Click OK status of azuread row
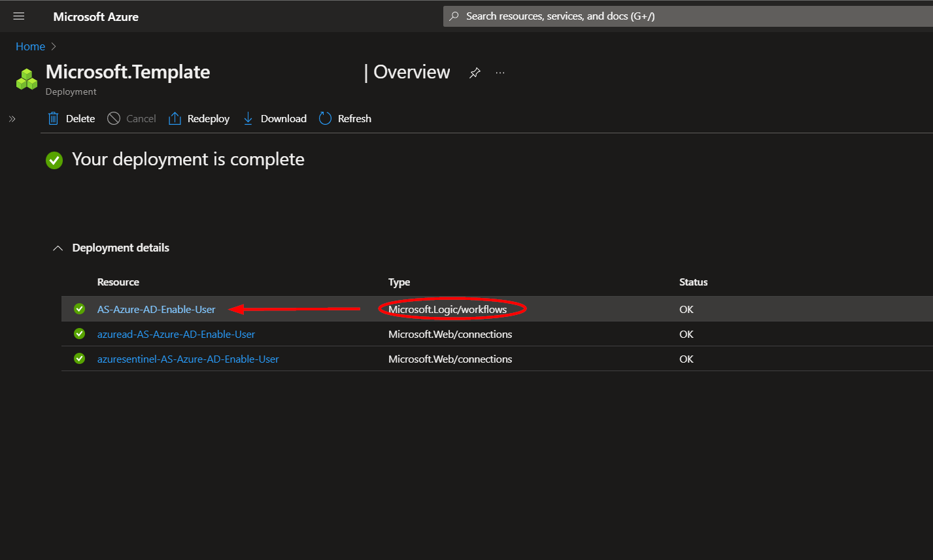The width and height of the screenshot is (933, 560). [687, 335]
